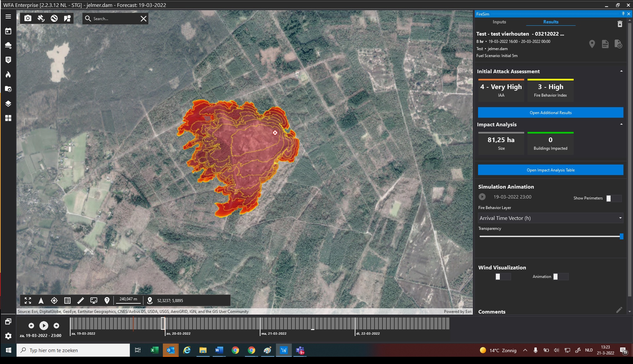Click Open Impact Analysis Table button
633x364 pixels.
551,170
